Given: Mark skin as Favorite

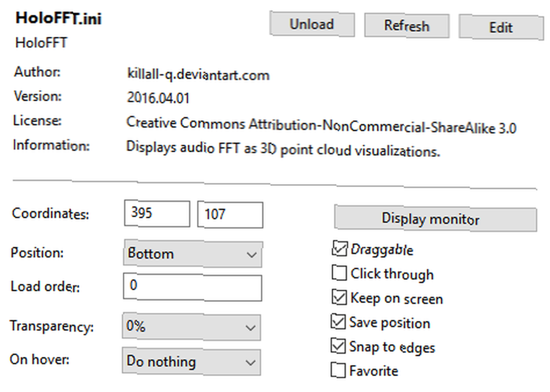Looking at the screenshot, I should pyautogui.click(x=338, y=370).
